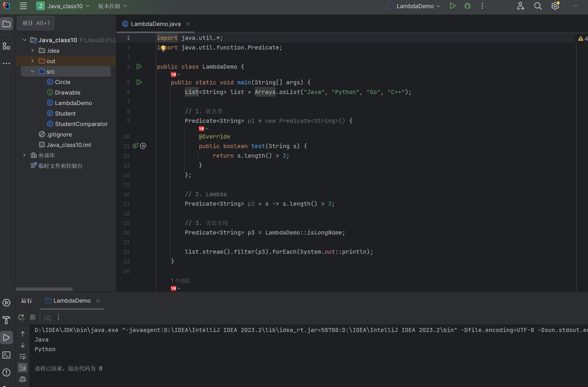Image resolution: width=588 pixels, height=387 pixels.
Task: Open the Terminal tool window
Action: click(x=6, y=355)
